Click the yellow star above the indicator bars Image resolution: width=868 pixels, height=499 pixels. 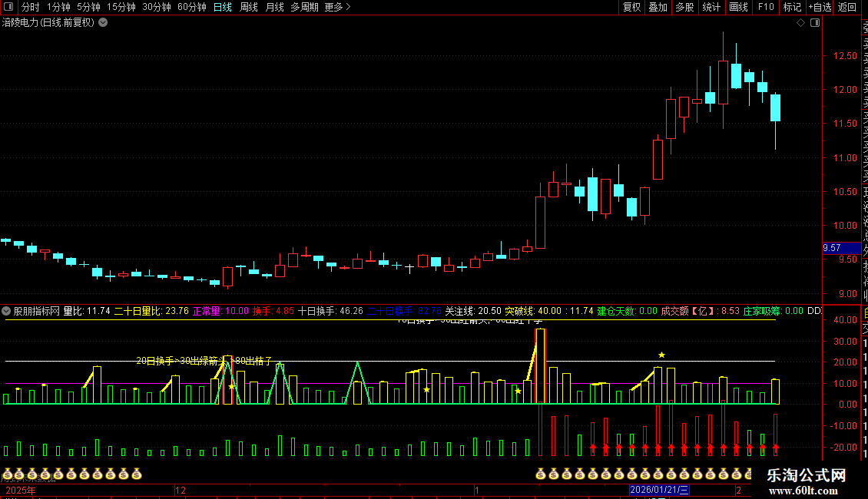tap(661, 355)
